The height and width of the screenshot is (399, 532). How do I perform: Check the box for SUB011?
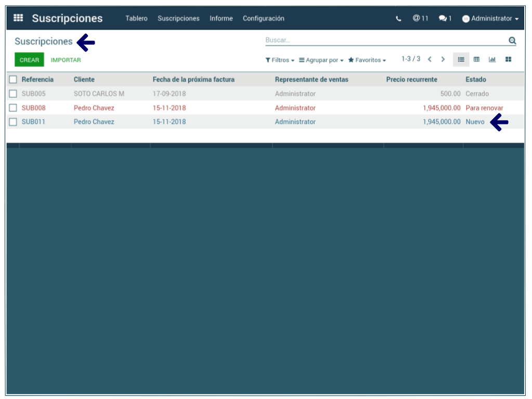(13, 122)
